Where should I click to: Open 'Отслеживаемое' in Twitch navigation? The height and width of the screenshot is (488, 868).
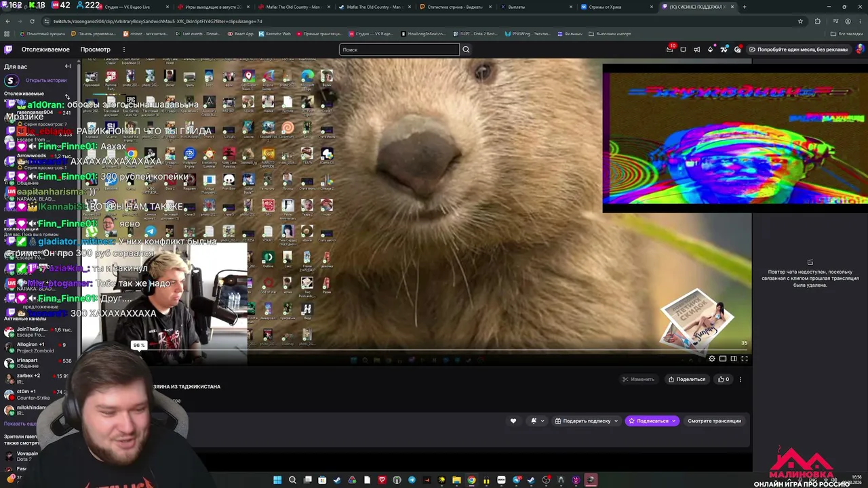click(45, 49)
